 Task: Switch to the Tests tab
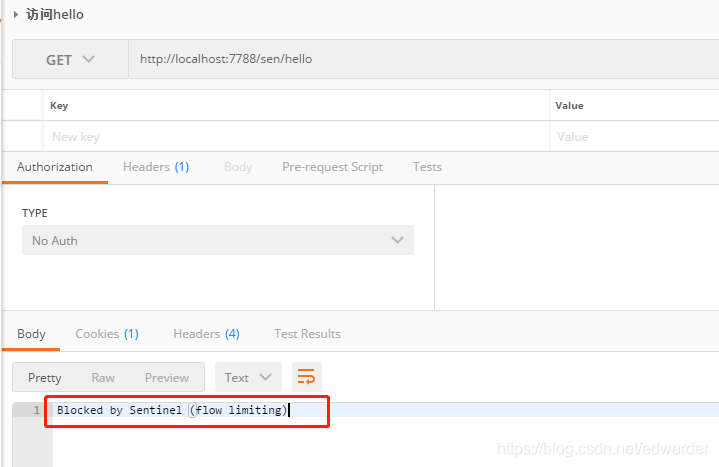coord(427,167)
